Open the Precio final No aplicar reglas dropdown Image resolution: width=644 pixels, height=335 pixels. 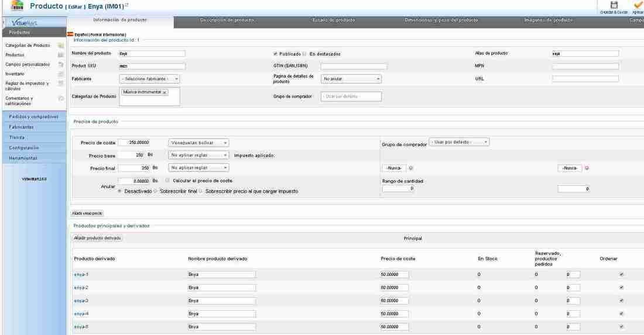[198, 168]
